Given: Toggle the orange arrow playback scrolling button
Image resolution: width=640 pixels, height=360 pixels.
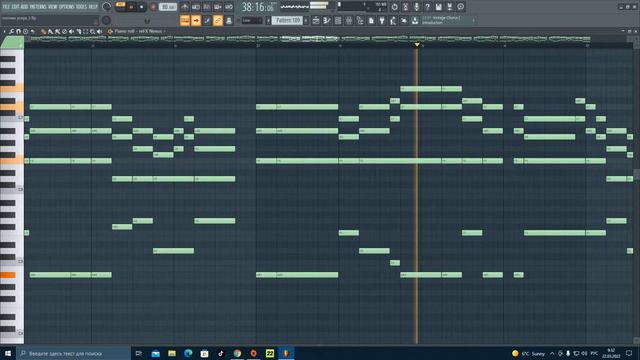Looking at the screenshot, I should 196,20.
